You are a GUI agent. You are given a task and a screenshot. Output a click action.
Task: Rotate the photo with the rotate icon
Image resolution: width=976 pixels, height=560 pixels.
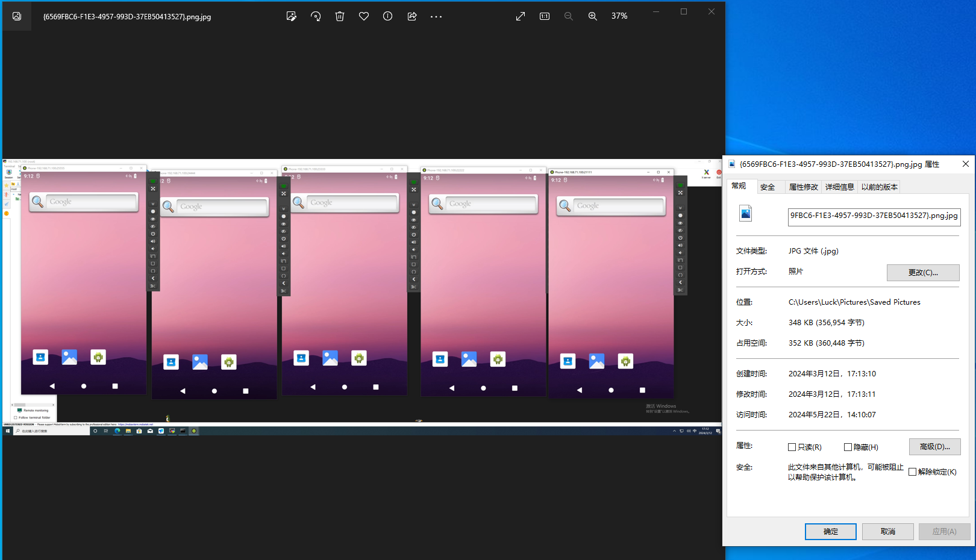pos(316,16)
